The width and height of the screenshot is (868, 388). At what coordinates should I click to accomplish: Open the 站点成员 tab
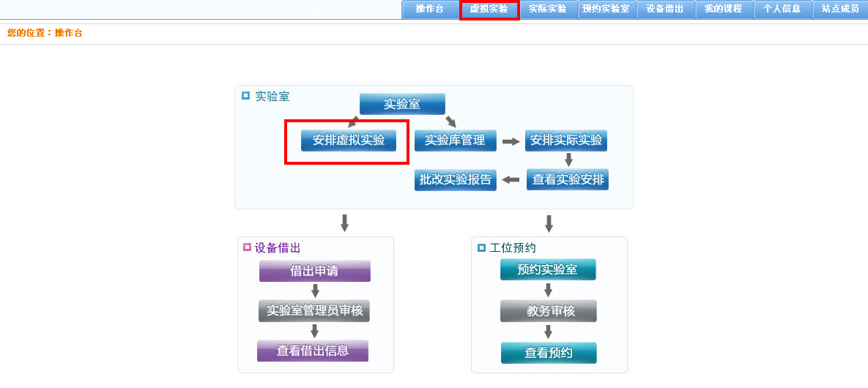[840, 10]
